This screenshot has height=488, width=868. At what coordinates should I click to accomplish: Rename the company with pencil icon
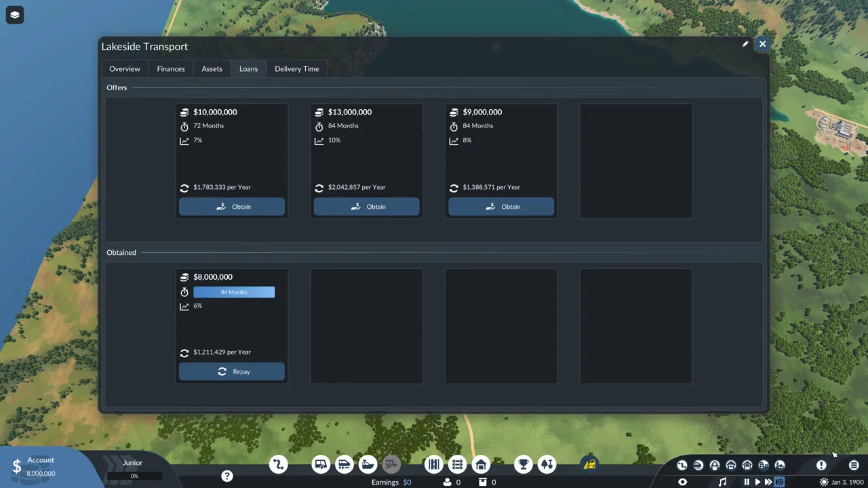pos(745,44)
